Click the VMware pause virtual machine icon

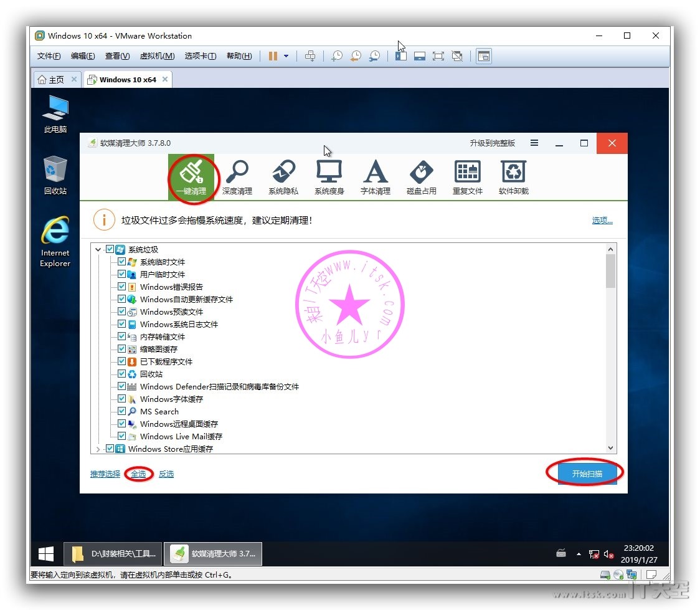(273, 56)
